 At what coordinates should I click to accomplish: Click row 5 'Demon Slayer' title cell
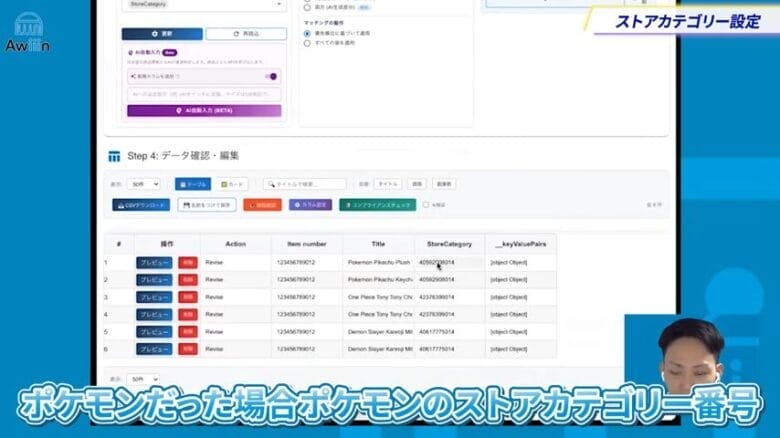[379, 332]
